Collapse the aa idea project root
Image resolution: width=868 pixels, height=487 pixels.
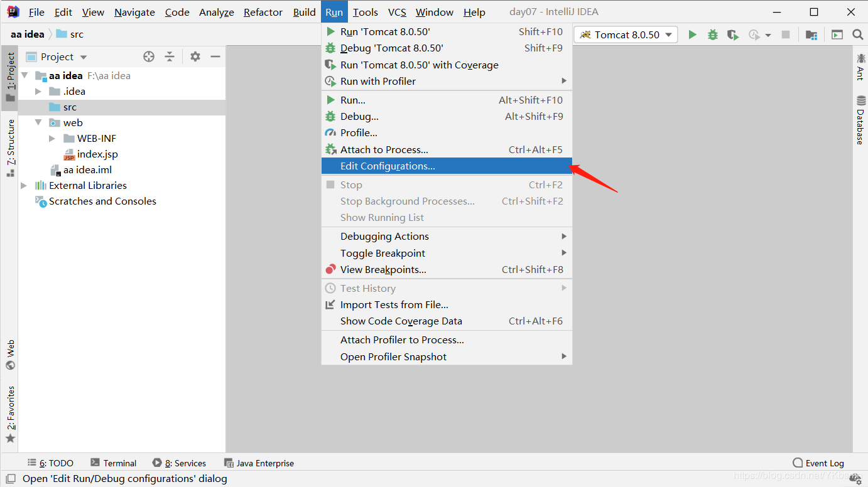click(x=24, y=75)
